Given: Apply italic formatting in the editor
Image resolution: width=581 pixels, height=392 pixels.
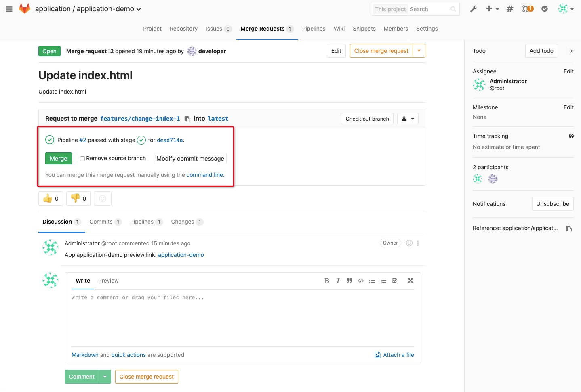Looking at the screenshot, I should pyautogui.click(x=338, y=281).
